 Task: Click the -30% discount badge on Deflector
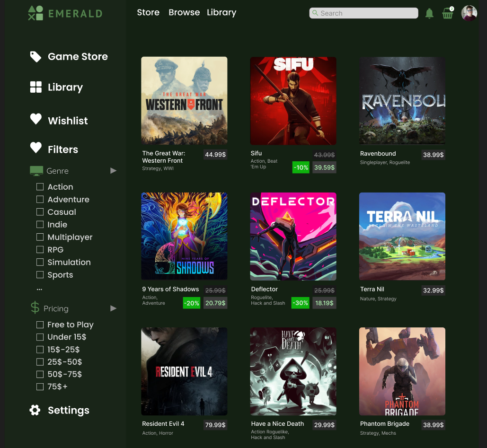(x=301, y=303)
